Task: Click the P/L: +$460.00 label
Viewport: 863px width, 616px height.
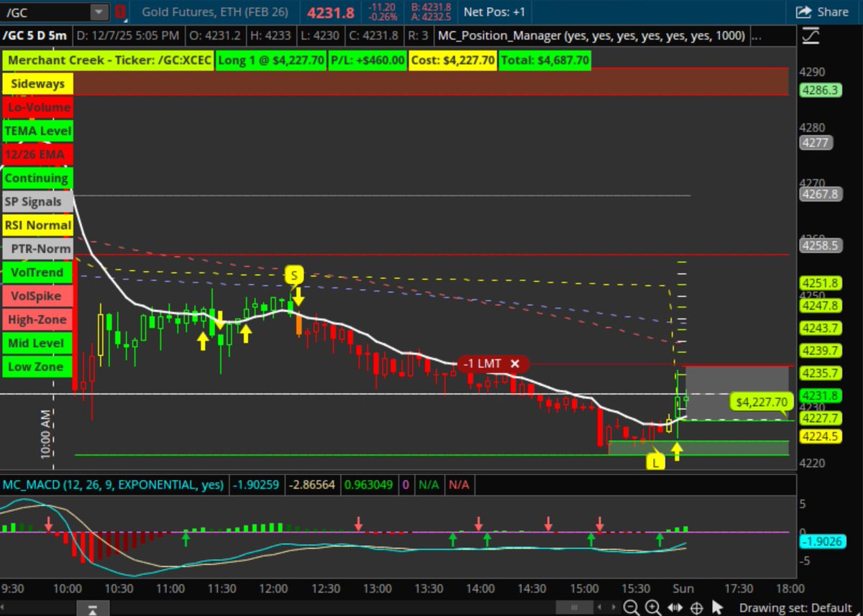Action: (x=367, y=60)
